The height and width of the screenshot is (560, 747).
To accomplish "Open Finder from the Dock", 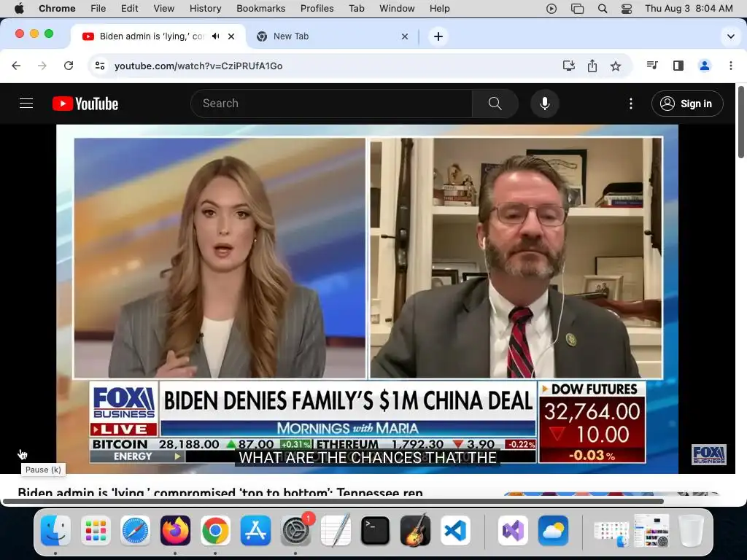I will click(x=55, y=530).
